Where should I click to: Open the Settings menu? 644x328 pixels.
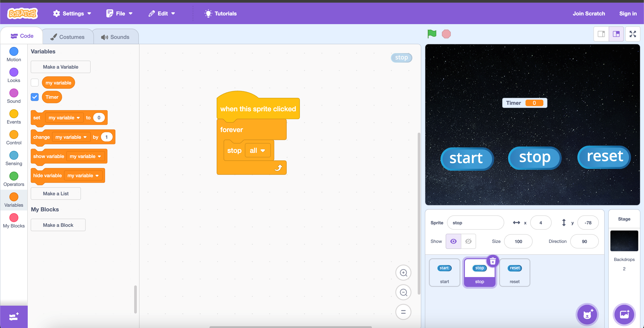pyautogui.click(x=72, y=13)
